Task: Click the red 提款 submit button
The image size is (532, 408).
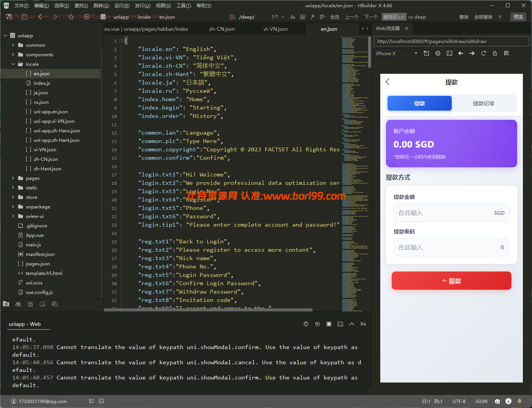Action: [451, 281]
